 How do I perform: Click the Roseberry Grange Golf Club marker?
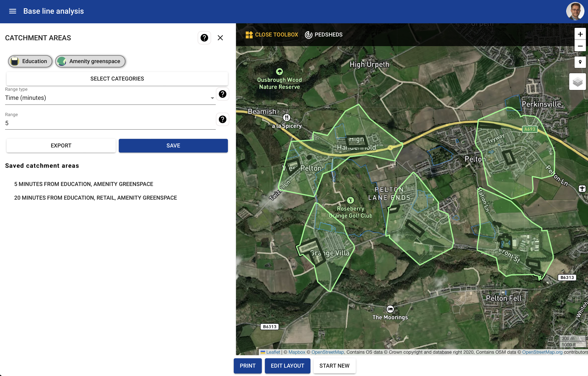click(x=350, y=200)
